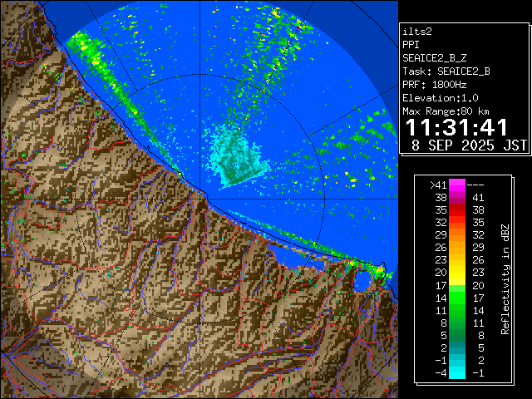
Task: Click the orange 29 dBZ legend swatch
Action: pos(457,235)
